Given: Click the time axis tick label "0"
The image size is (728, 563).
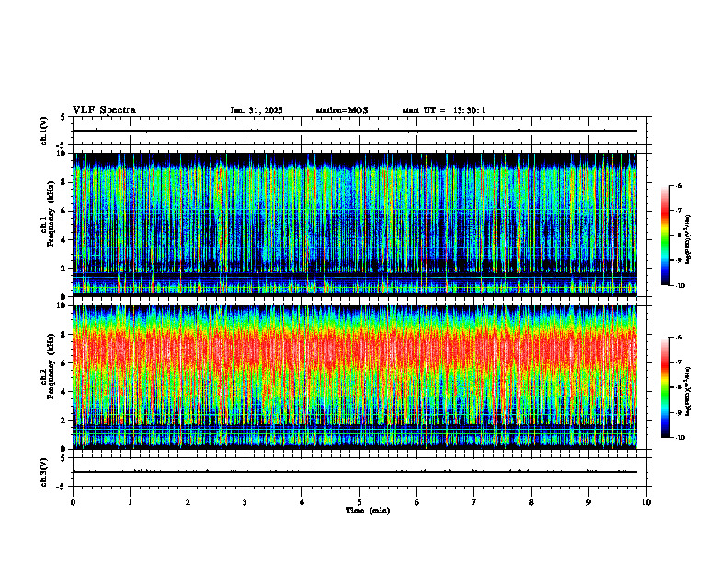Looking at the screenshot, I should (73, 502).
